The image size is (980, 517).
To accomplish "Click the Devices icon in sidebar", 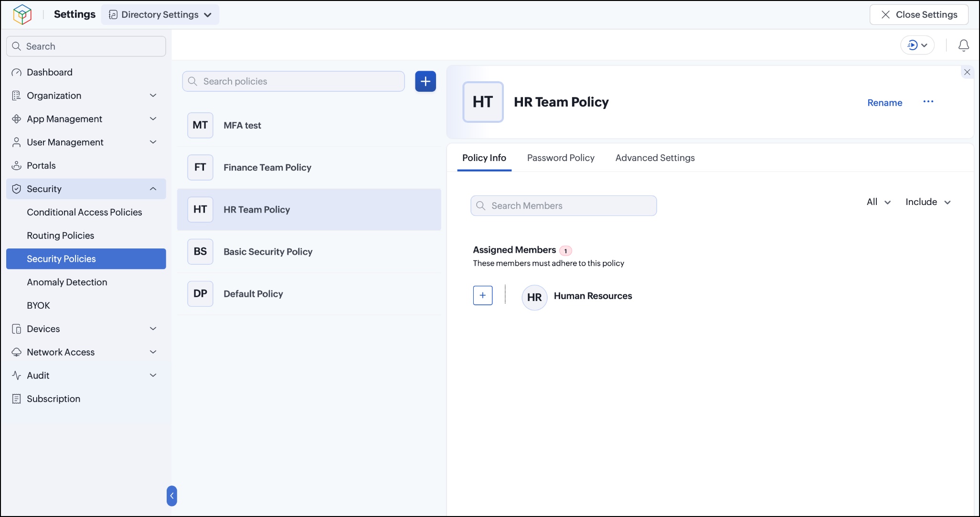I will pos(16,329).
